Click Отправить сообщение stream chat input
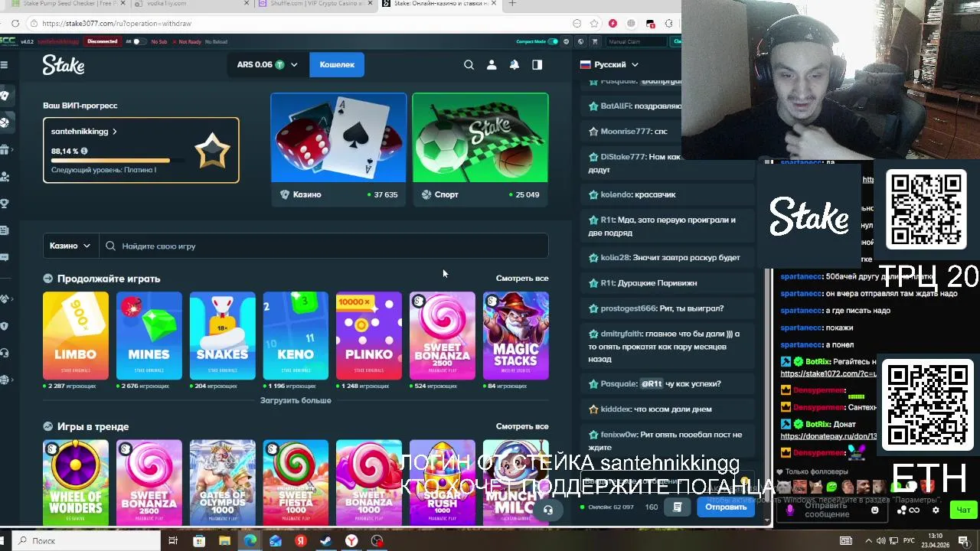 (831, 510)
